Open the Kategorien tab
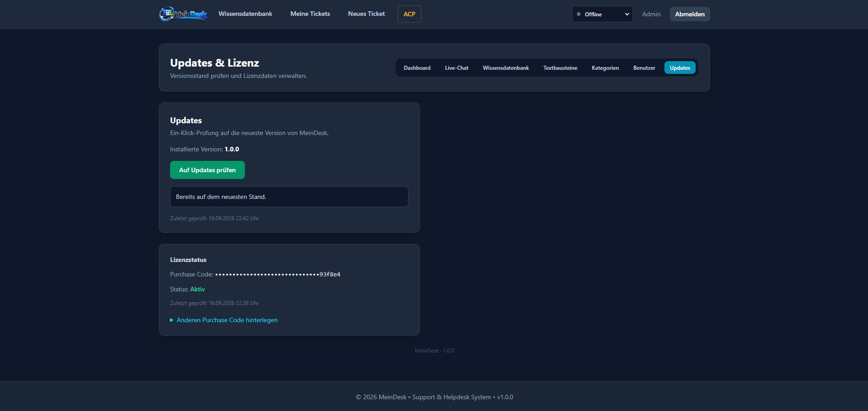 tap(605, 68)
